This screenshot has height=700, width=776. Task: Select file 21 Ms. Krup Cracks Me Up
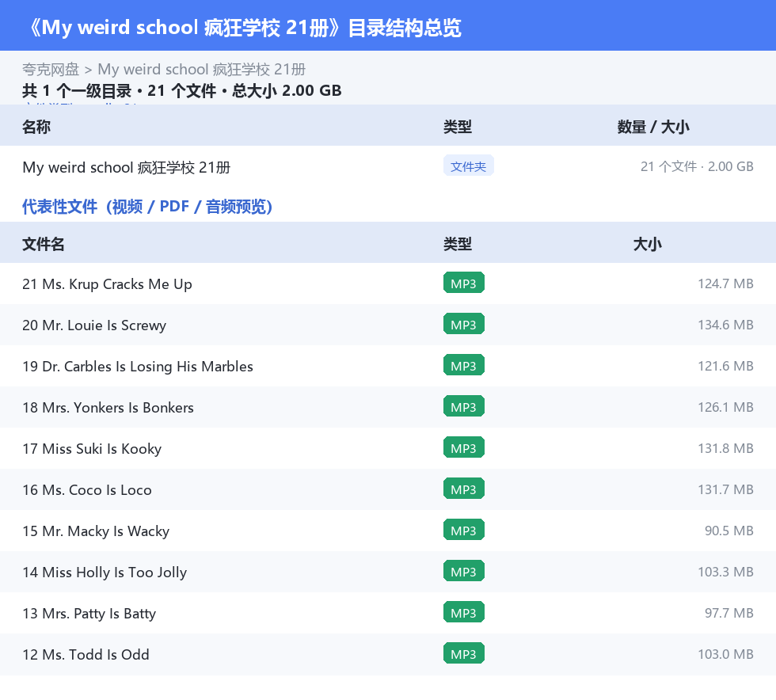pyautogui.click(x=388, y=283)
